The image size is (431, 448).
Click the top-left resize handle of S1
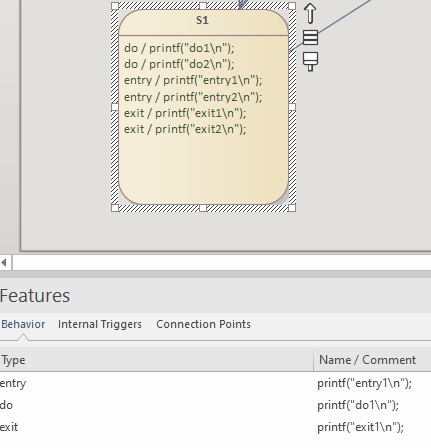point(115,6)
